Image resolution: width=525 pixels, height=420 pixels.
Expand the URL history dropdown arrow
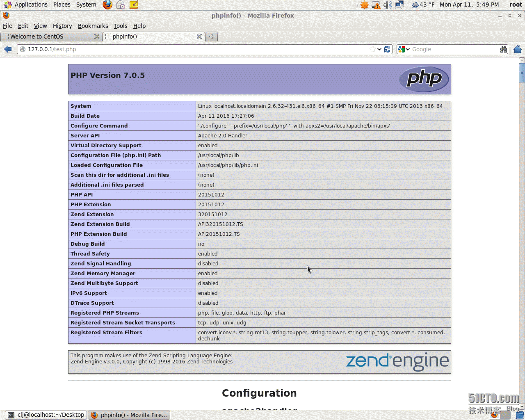pyautogui.click(x=379, y=49)
